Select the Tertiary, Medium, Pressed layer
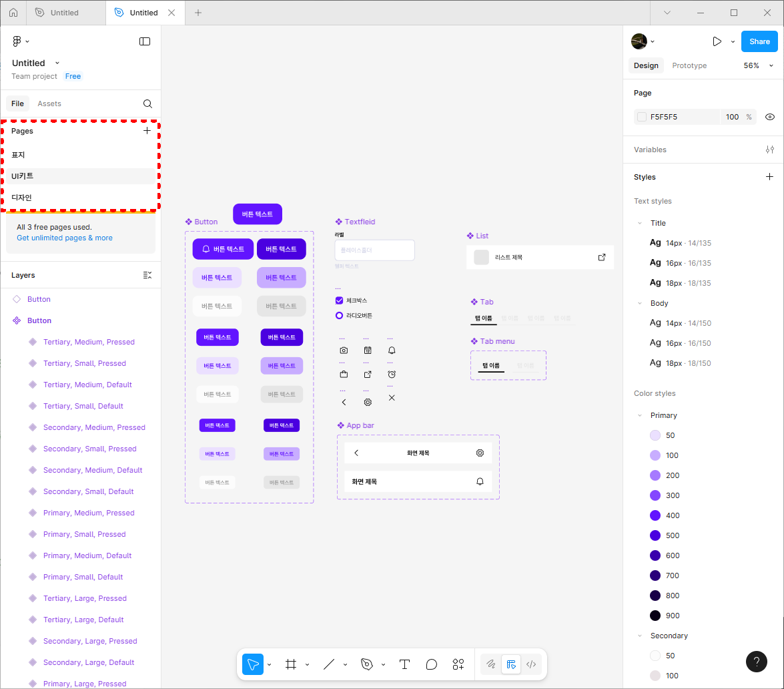The height and width of the screenshot is (689, 784). (x=89, y=342)
